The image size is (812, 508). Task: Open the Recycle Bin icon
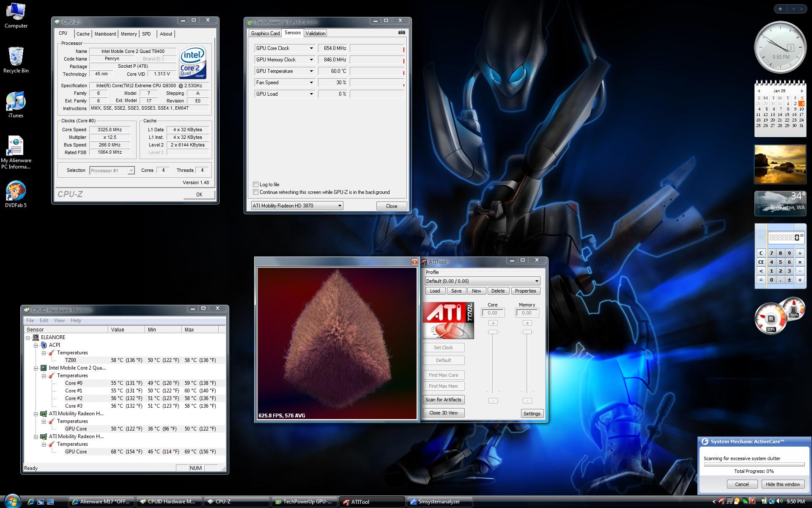pyautogui.click(x=16, y=60)
